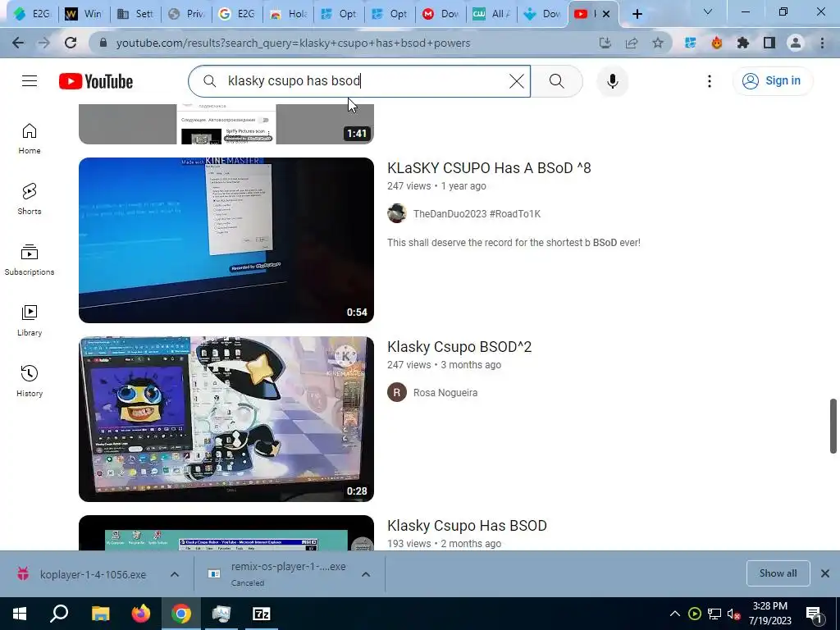Open video title Klasky Csupo BSOD^2

[x=459, y=347]
